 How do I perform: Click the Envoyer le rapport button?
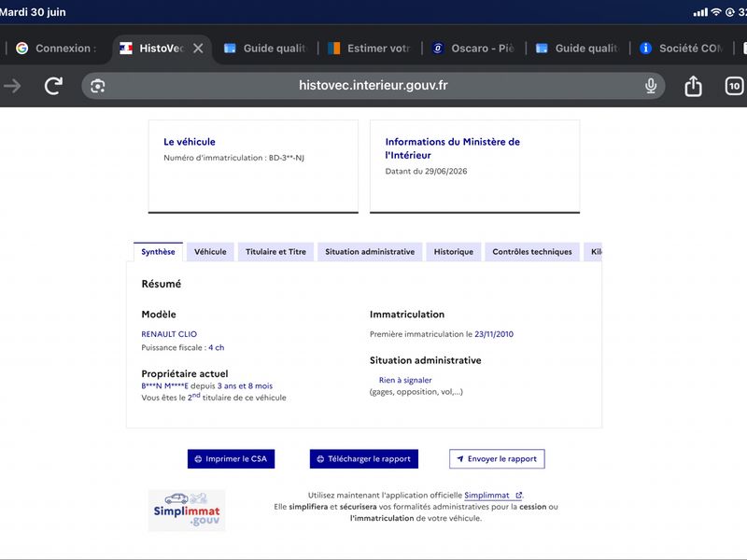coord(497,459)
